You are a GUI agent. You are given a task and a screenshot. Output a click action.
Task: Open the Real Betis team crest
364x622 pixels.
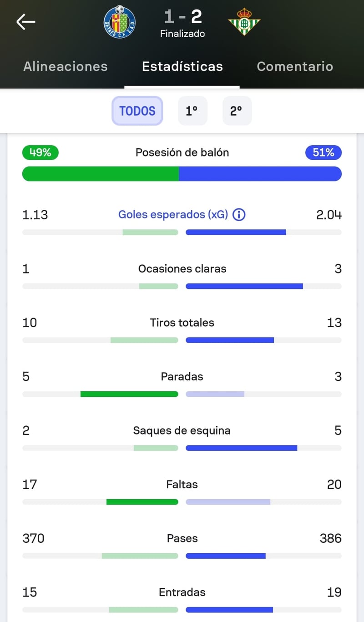[244, 21]
